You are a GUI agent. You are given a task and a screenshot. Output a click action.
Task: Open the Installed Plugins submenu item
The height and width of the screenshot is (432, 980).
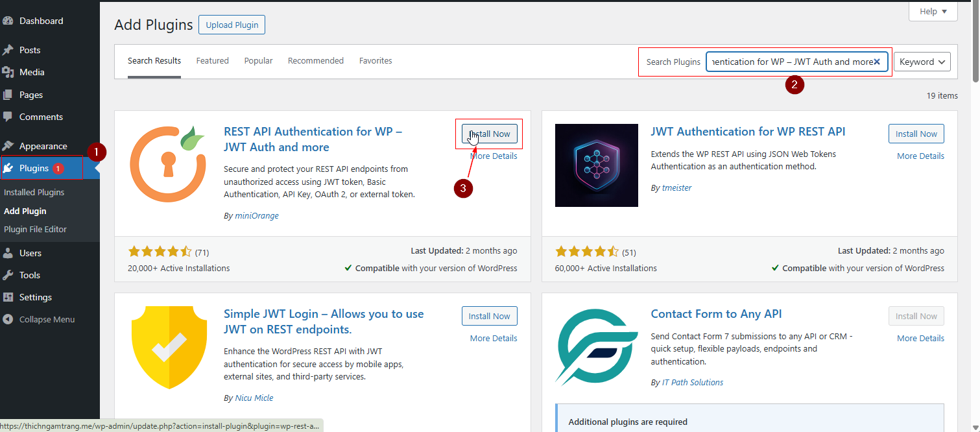34,193
